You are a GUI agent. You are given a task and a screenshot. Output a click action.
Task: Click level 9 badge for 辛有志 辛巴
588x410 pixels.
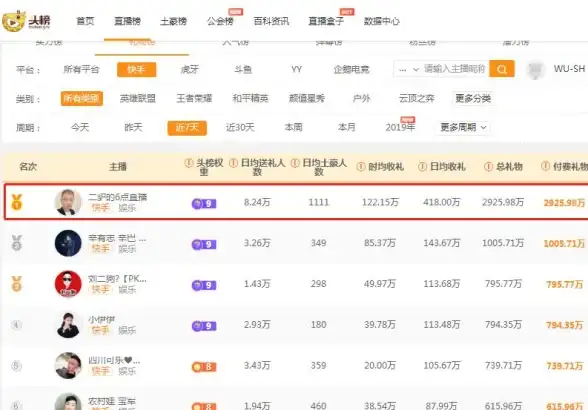[204, 245]
